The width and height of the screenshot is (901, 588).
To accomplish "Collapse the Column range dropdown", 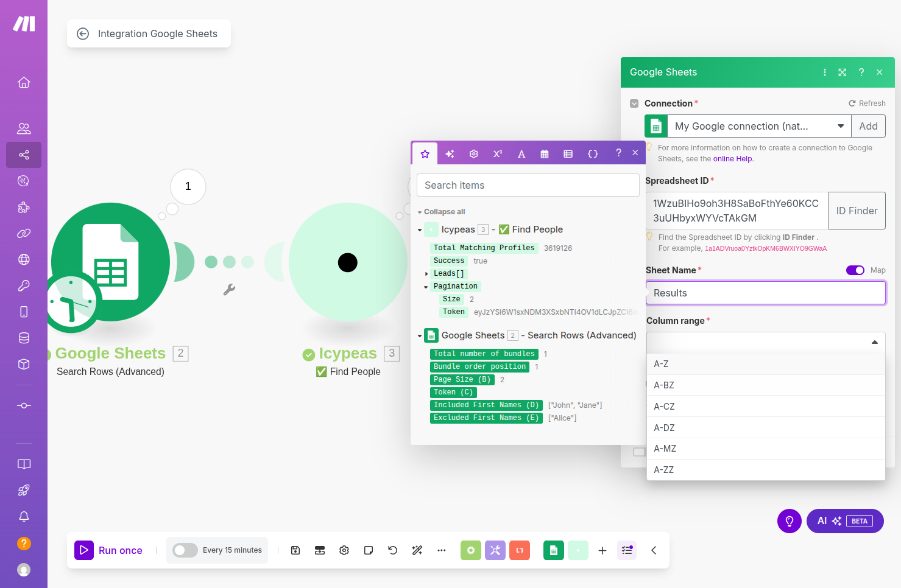I will (x=875, y=342).
